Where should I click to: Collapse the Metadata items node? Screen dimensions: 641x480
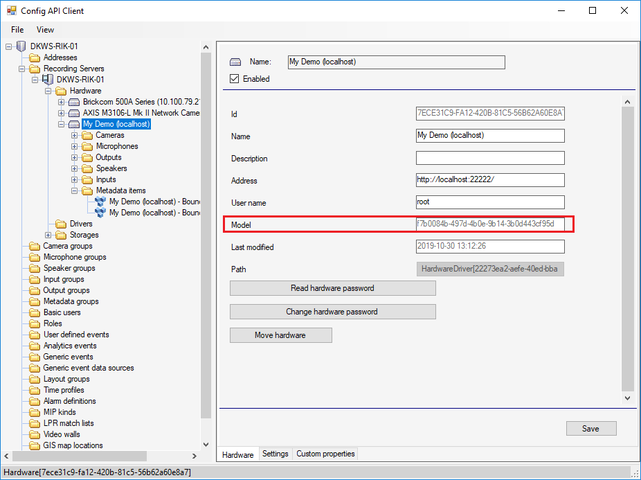tap(74, 190)
